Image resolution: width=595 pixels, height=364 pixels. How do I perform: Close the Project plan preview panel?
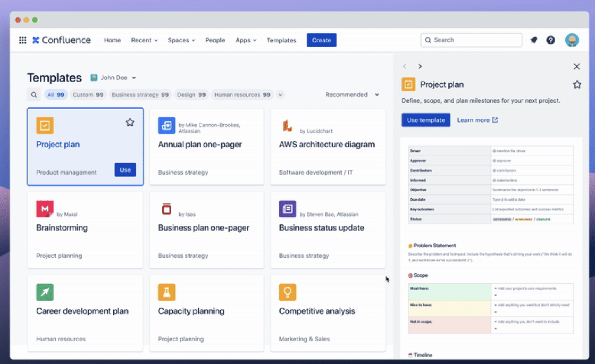pyautogui.click(x=576, y=66)
